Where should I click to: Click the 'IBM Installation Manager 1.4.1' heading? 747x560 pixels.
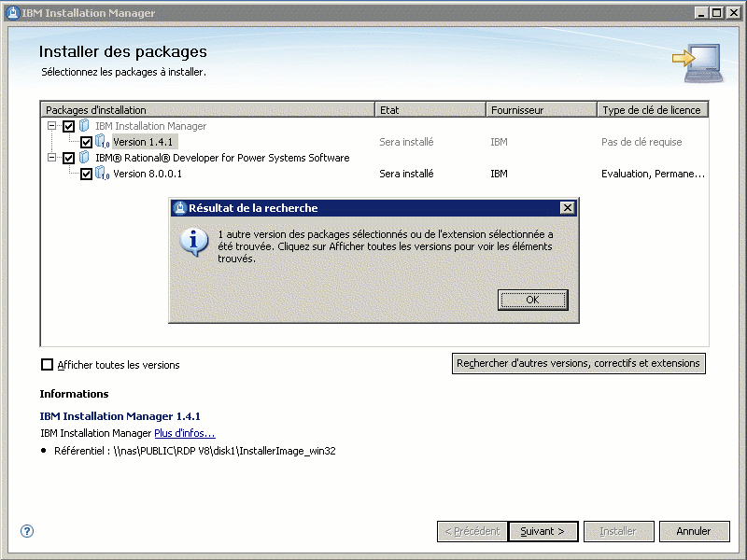click(120, 416)
